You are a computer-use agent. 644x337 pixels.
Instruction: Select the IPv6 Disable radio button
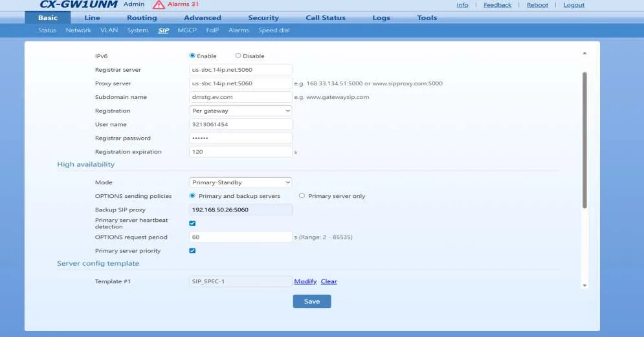[238, 56]
